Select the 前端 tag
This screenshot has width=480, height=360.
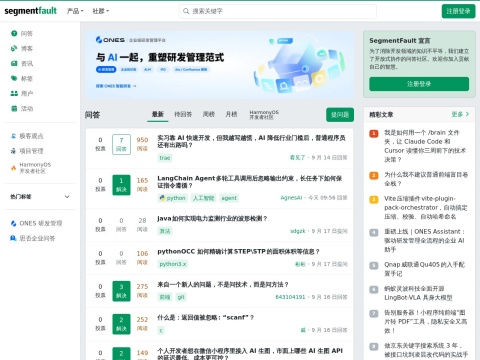[x=165, y=297]
